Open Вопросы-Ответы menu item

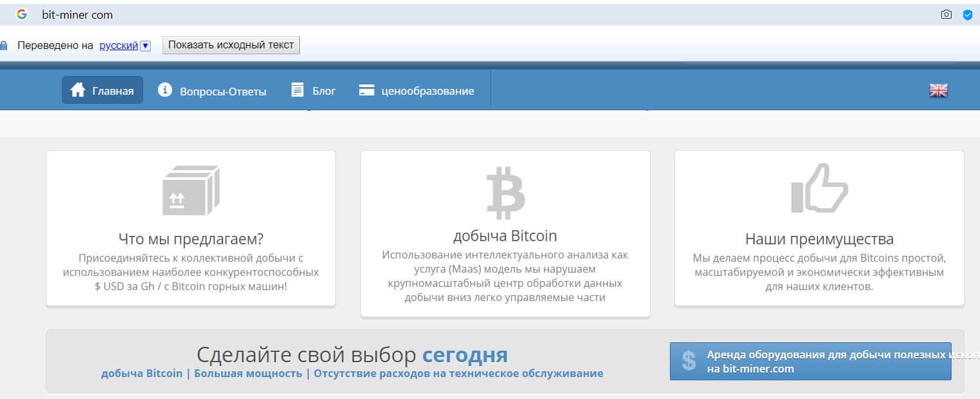click(212, 91)
